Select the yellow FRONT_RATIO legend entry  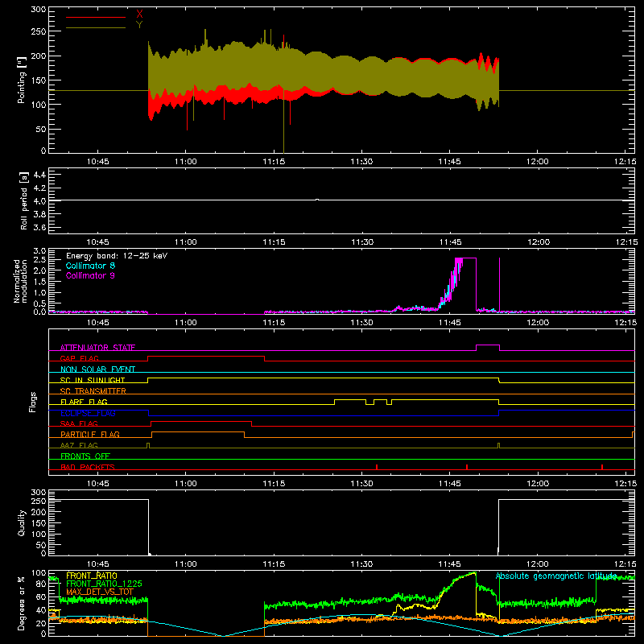92,576
